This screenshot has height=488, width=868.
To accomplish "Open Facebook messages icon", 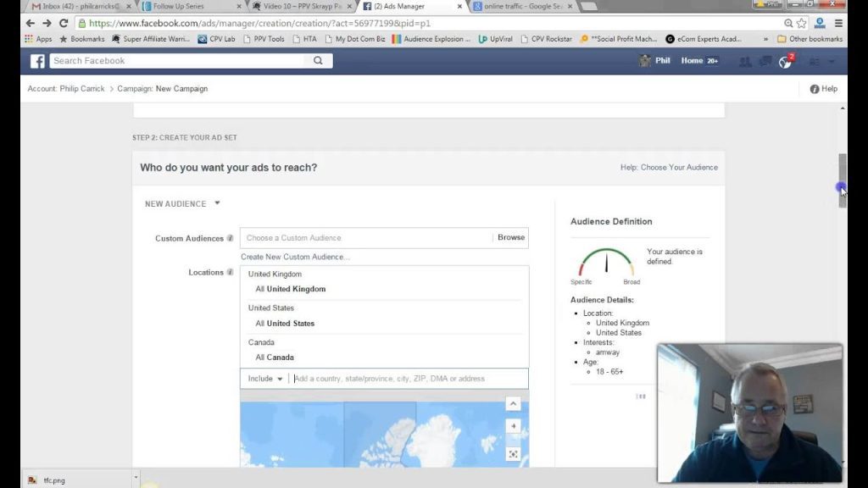I will (x=765, y=61).
